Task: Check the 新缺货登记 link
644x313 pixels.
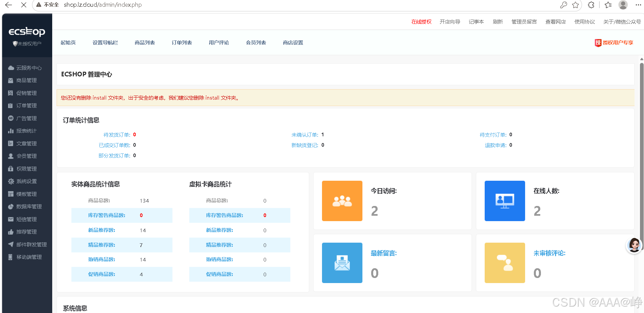Action: click(x=305, y=145)
